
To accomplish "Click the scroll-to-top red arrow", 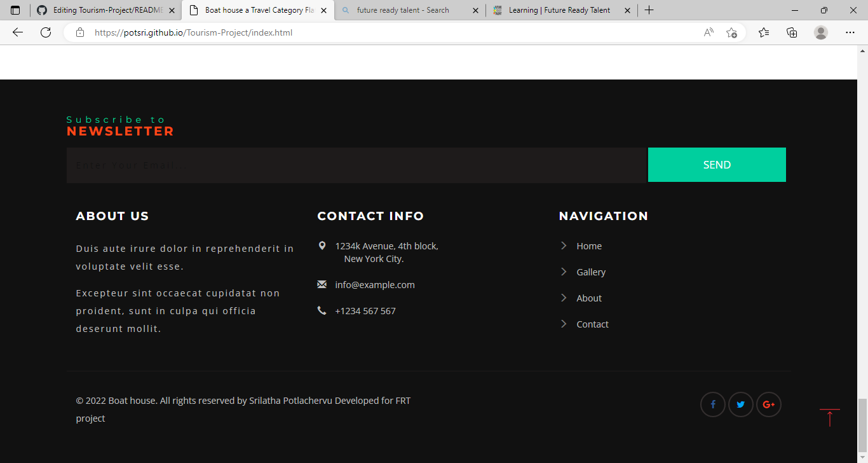I will 830,418.
